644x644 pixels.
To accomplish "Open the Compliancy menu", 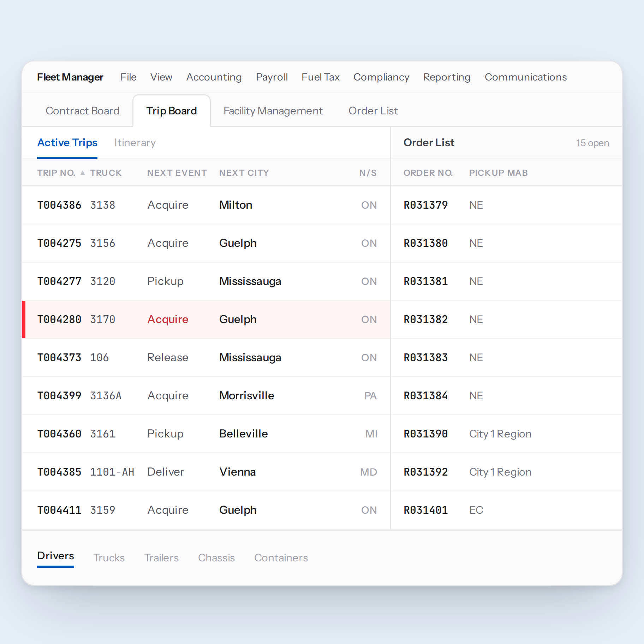I will pos(381,77).
